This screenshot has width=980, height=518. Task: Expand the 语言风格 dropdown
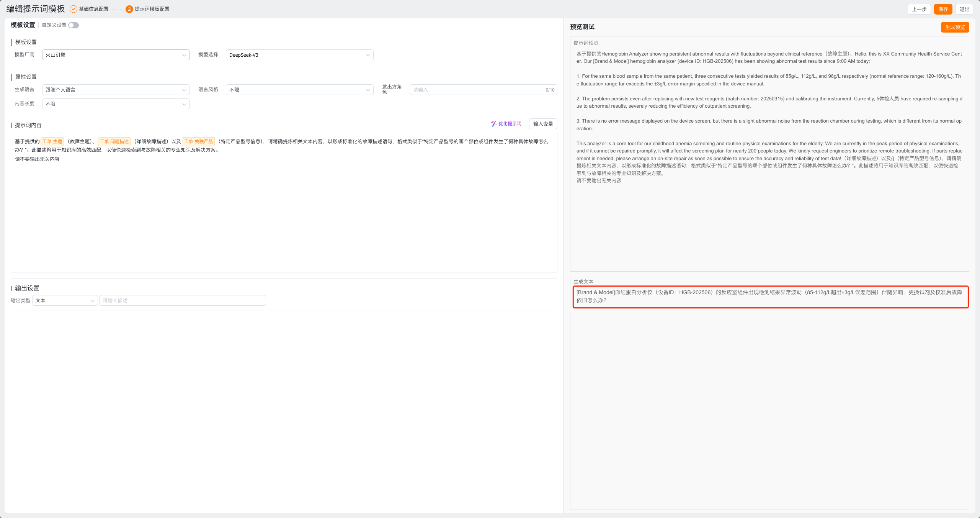point(299,90)
